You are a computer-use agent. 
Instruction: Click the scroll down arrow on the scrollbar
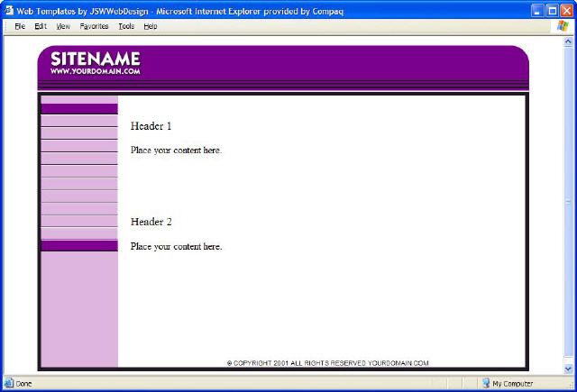coord(568,369)
